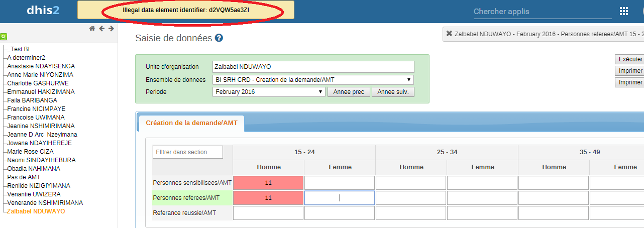Click Personnes sensibilisees 35-49 Homme cell
This screenshot has height=228, width=644.
[554, 183]
